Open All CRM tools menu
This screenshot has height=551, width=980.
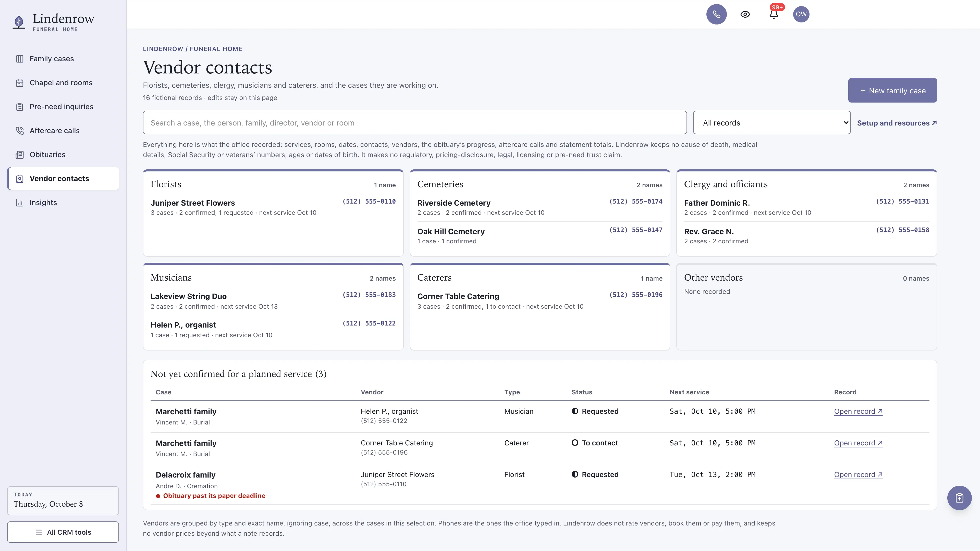coord(63,532)
